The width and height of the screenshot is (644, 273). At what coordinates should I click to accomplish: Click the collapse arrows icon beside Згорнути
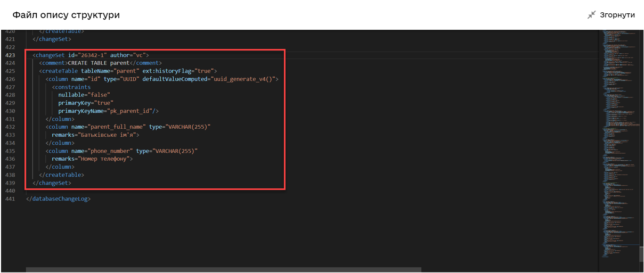click(592, 15)
